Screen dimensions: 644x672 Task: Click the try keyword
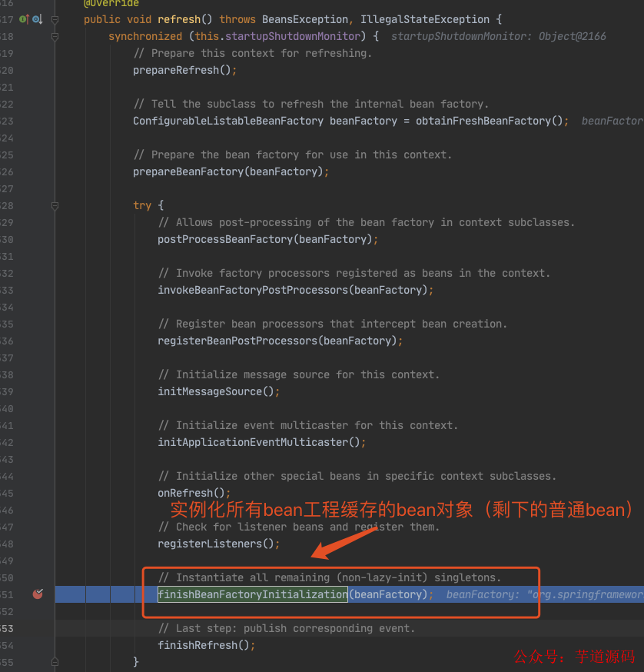142,206
